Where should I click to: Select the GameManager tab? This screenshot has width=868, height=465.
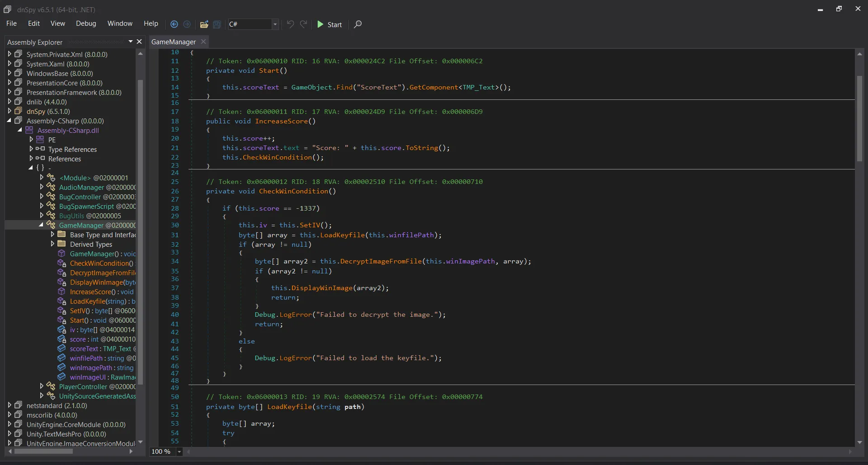click(174, 42)
